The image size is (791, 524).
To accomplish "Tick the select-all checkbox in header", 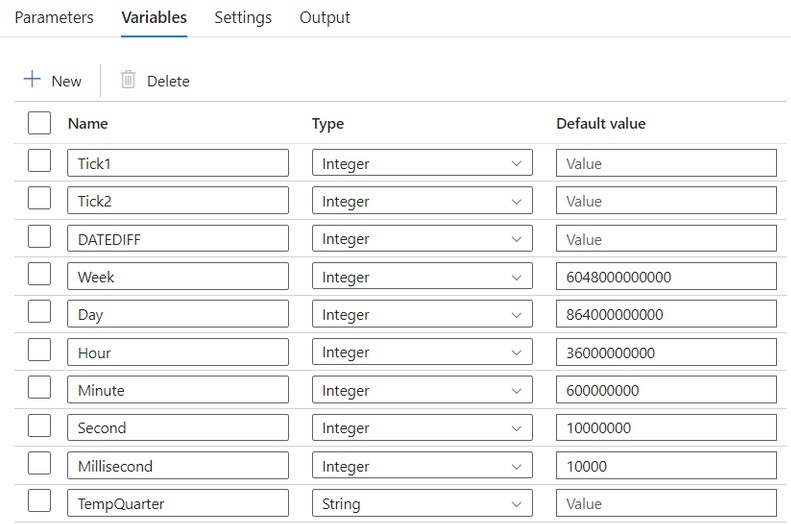I will [39, 123].
